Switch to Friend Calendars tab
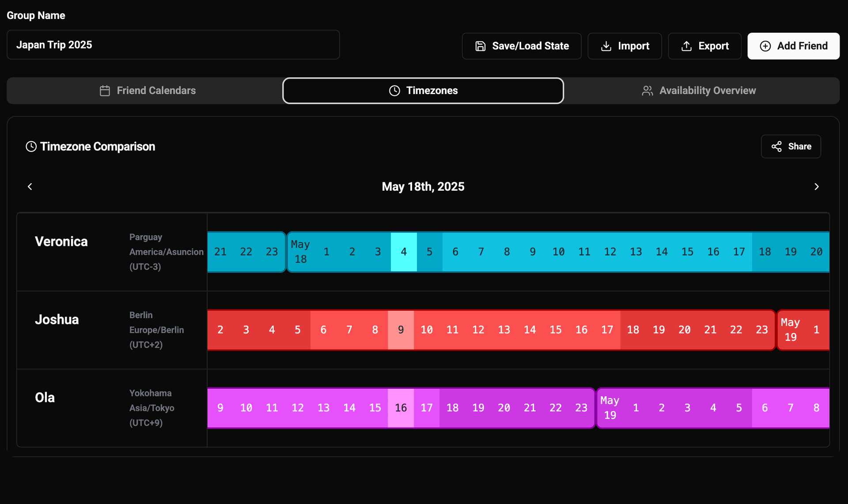Screen dimensions: 848x504 point(148,90)
